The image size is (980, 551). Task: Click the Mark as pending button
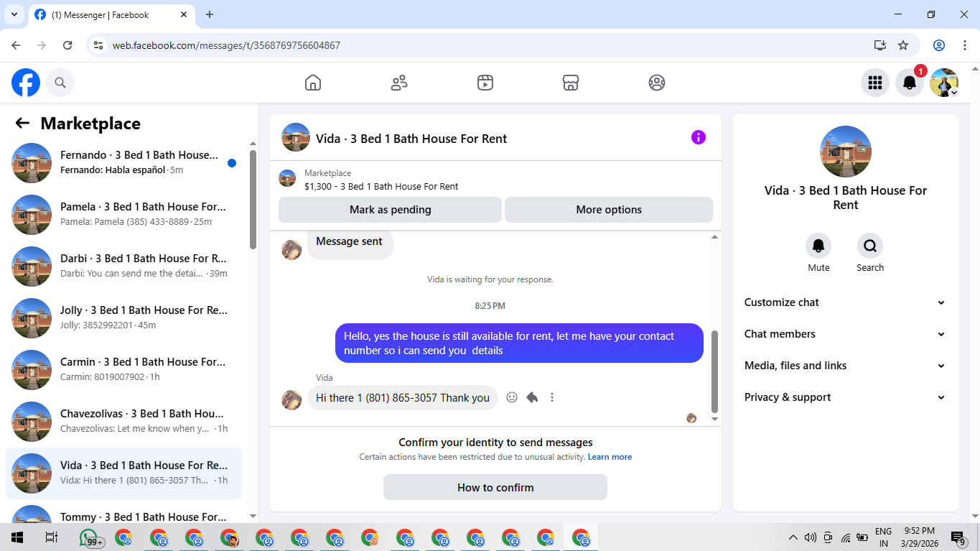coord(390,210)
